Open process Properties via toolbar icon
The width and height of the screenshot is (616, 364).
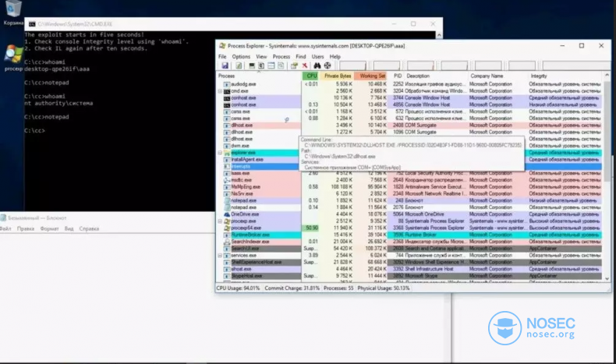pos(294,65)
